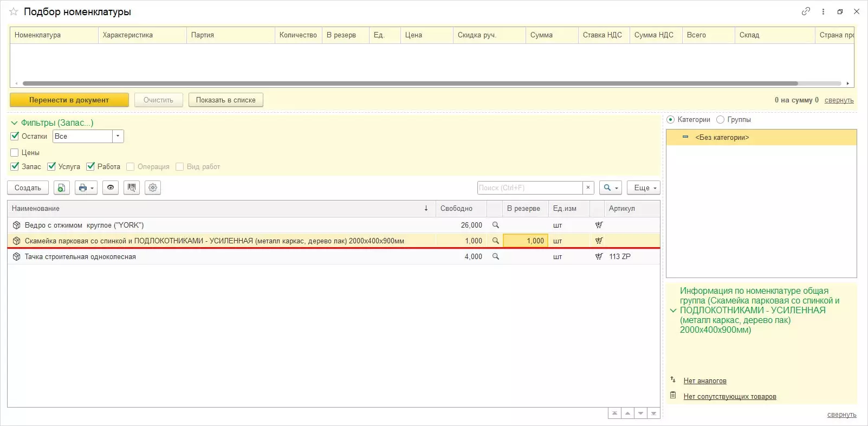This screenshot has width=868, height=426.
Task: Click the highlighted В резерве cell 1,000
Action: coord(526,241)
